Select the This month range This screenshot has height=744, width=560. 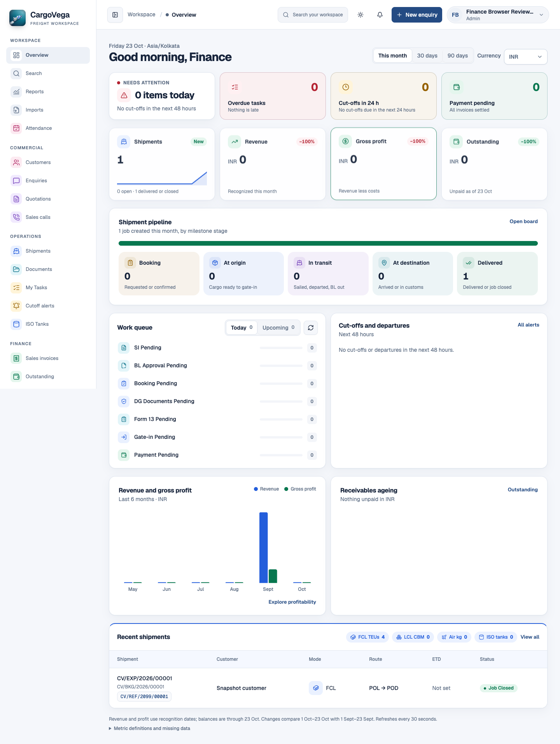click(x=392, y=56)
